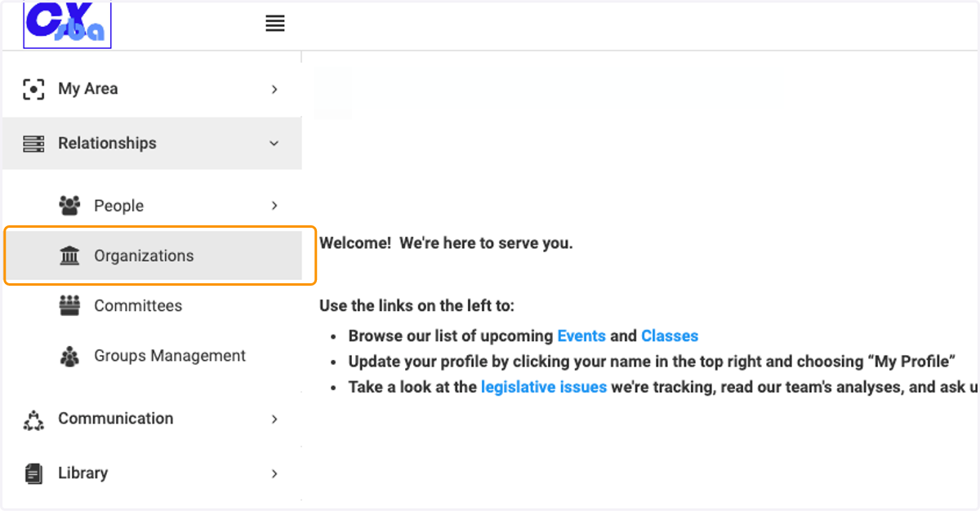Click the Organizations building icon

pos(70,255)
